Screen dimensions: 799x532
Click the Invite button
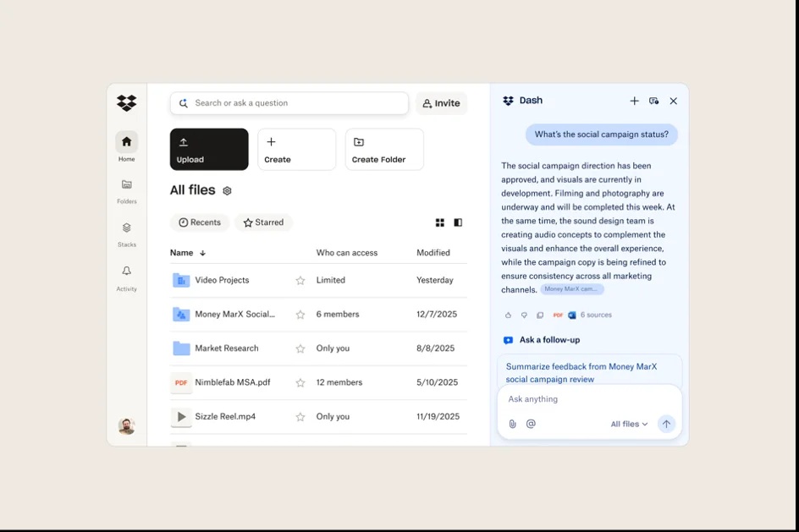tap(441, 103)
